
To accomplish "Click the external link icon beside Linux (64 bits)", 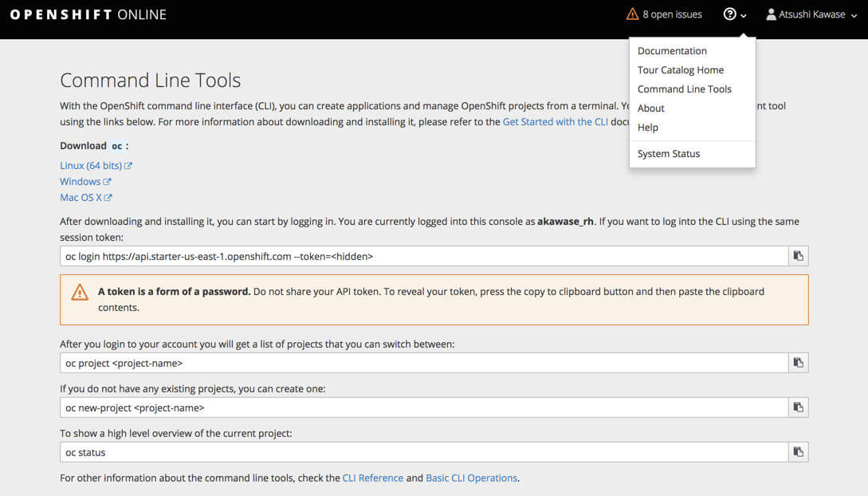I will 128,166.
